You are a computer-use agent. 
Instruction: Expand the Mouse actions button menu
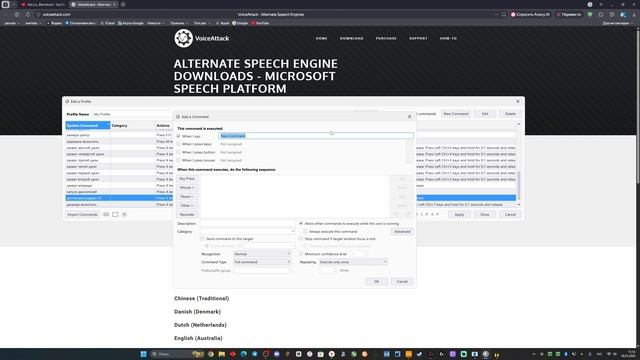tap(187, 188)
